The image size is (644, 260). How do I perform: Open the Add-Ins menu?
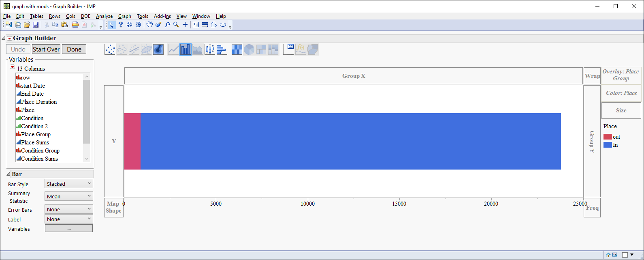click(162, 16)
